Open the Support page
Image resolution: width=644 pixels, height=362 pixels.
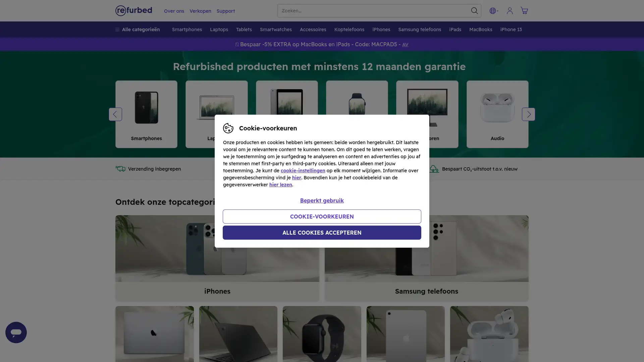click(x=225, y=11)
